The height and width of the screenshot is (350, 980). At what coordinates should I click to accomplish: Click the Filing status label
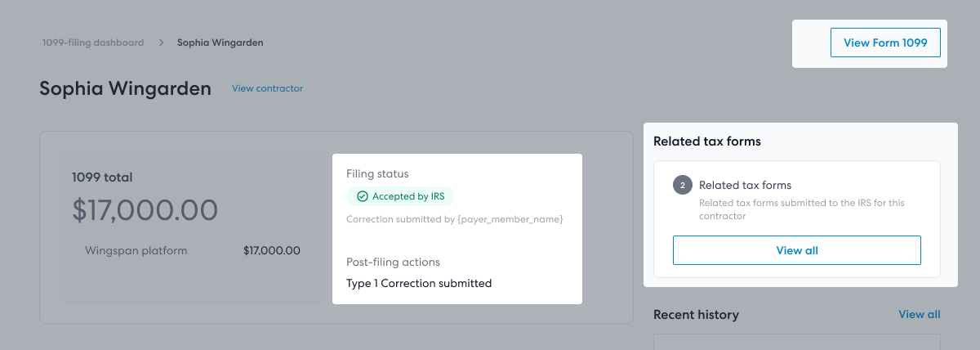point(377,174)
